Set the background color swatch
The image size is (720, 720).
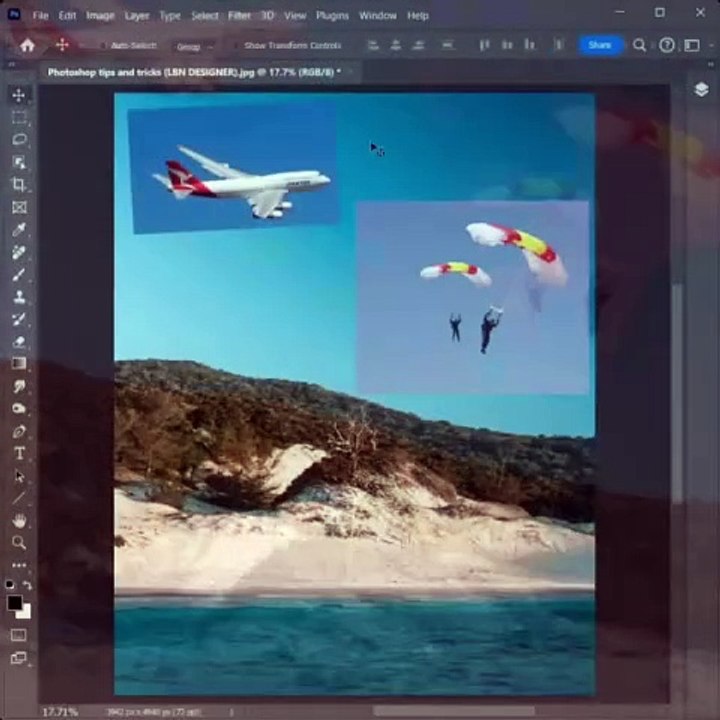25,613
